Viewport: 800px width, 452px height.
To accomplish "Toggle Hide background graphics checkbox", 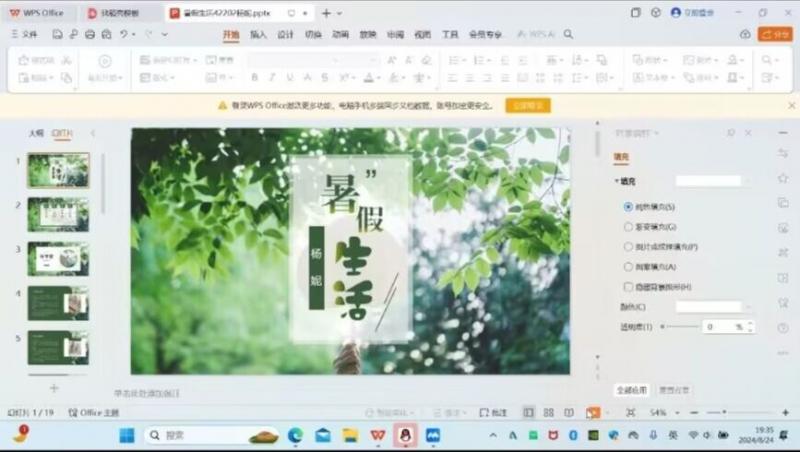I will (628, 287).
